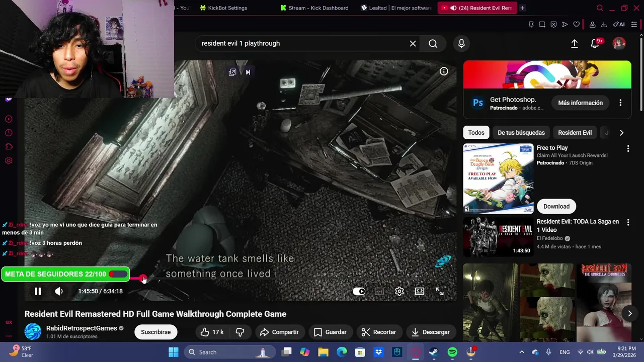Toggle the autoplay switch in player
This screenshot has height=362, width=644.
(359, 291)
